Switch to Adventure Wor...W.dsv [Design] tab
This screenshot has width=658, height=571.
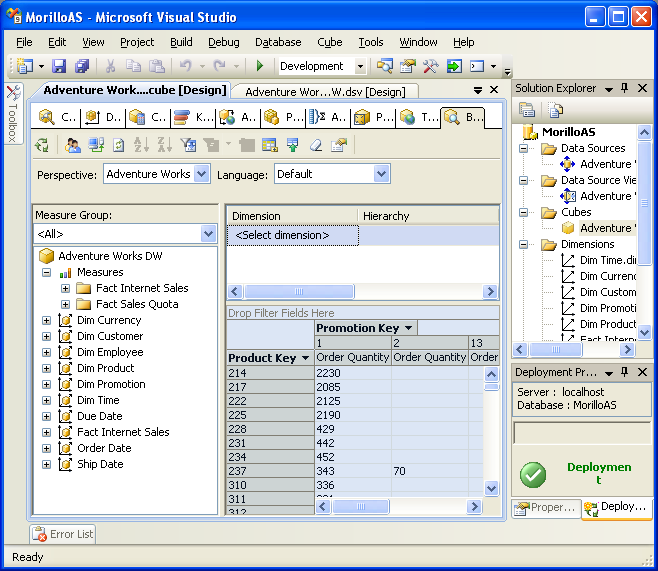325,92
